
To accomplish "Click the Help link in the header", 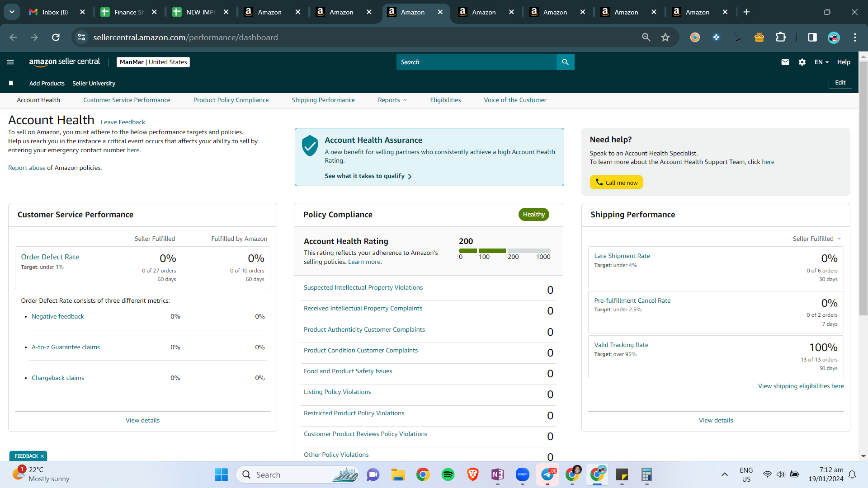I will click(844, 62).
